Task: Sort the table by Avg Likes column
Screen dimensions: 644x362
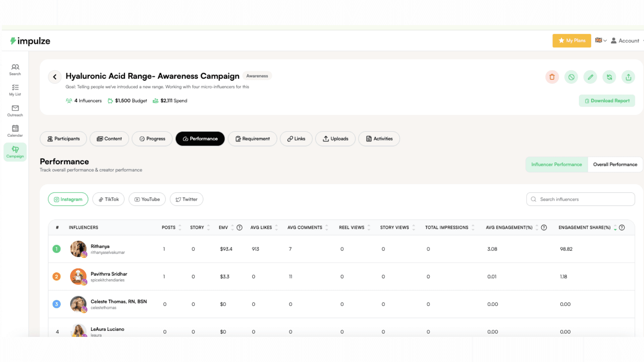Action: click(x=276, y=228)
